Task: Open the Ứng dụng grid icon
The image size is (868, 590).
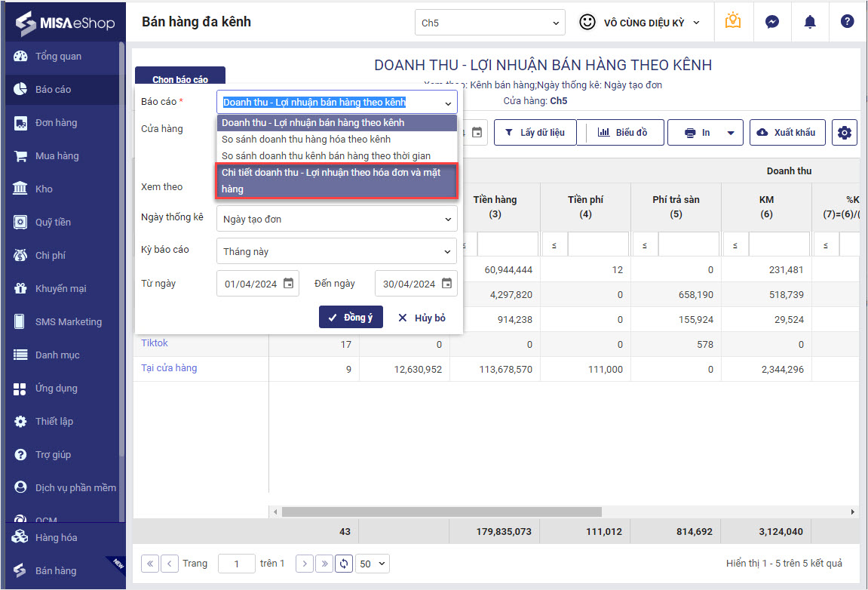Action: (20, 389)
